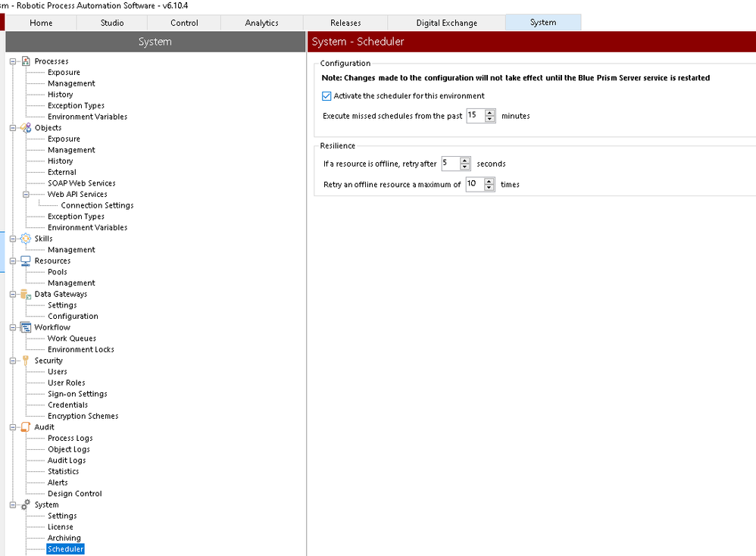Screen dimensions: 756x556
Task: Click the Skills gear icon
Action: click(26, 239)
